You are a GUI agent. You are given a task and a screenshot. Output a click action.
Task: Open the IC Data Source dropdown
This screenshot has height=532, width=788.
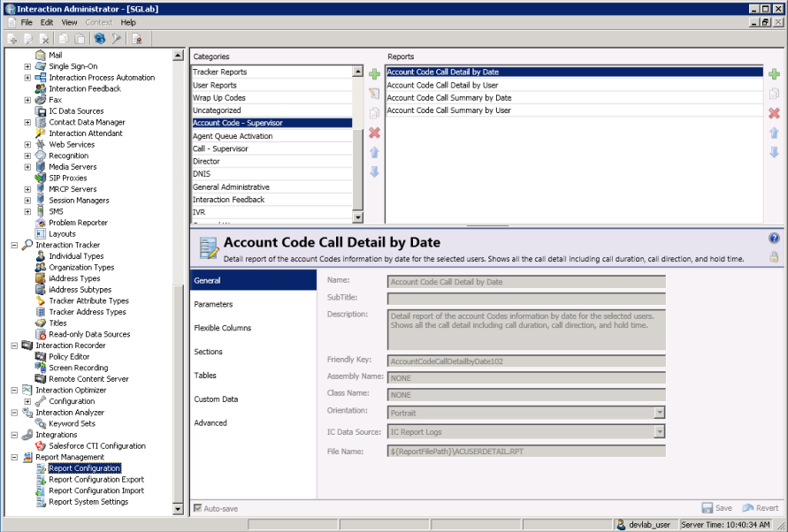point(660,432)
